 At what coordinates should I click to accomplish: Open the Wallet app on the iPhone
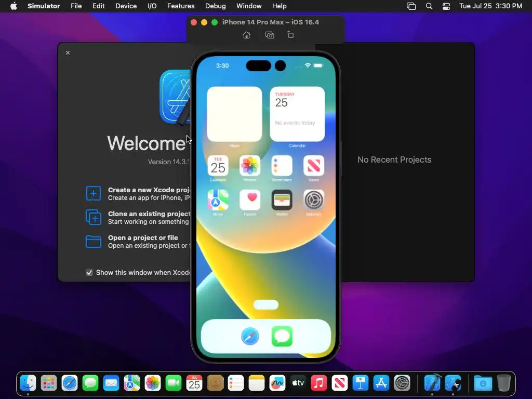pos(282,200)
